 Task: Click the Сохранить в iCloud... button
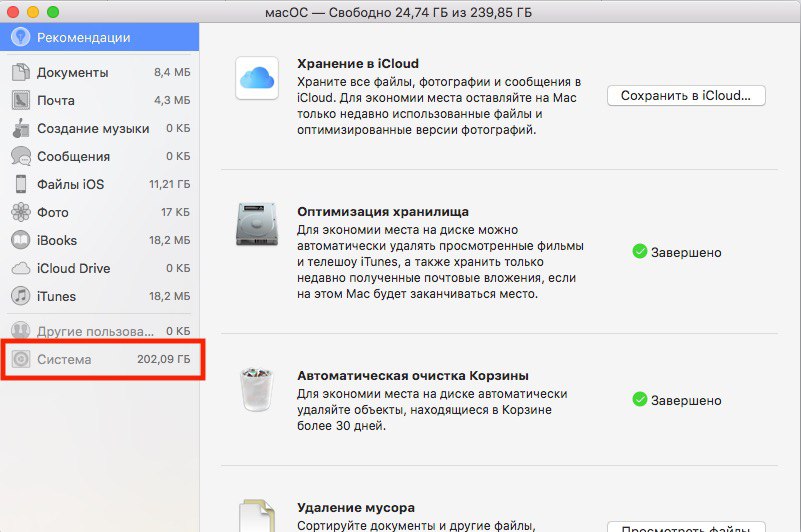(686, 96)
